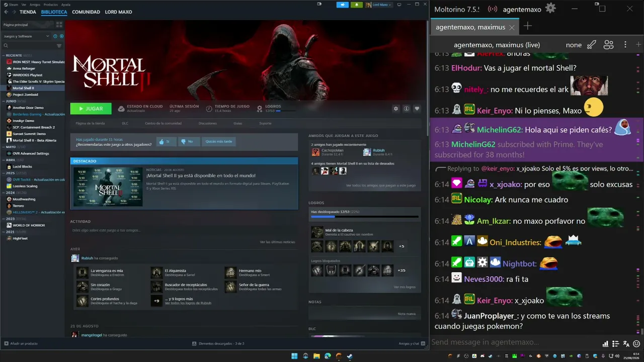Open the list icon beside the chat input

[616, 344]
